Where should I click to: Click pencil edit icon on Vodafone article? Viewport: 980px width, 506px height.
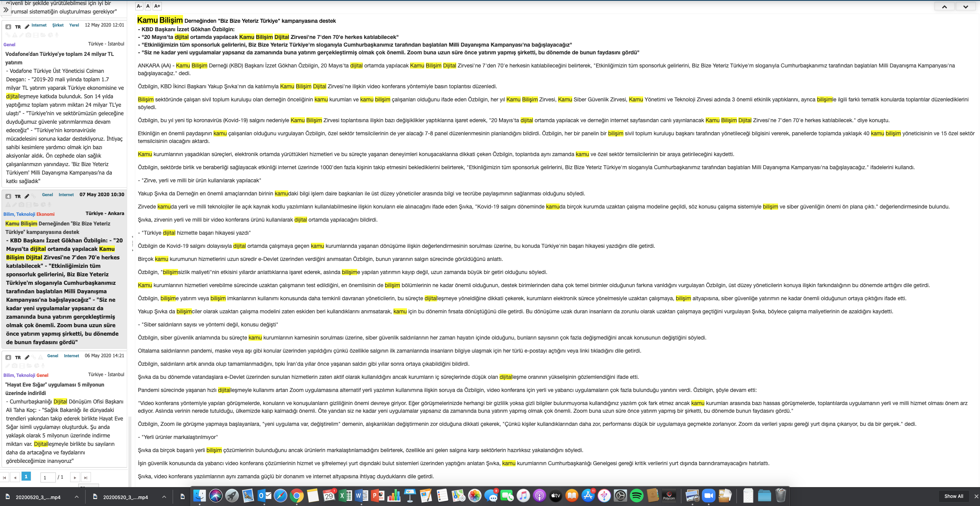pyautogui.click(x=27, y=27)
